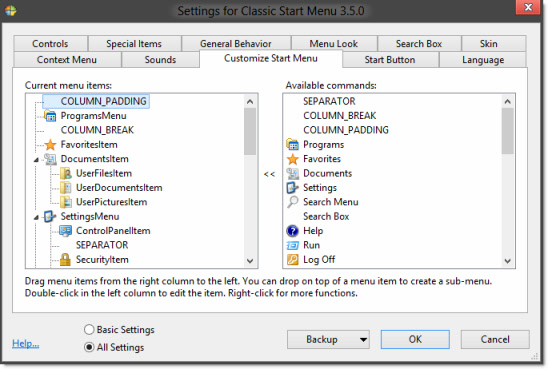Screen dimensions: 548x369
Task: Select COLUMN_PADDING in available commands
Action: tap(346, 130)
